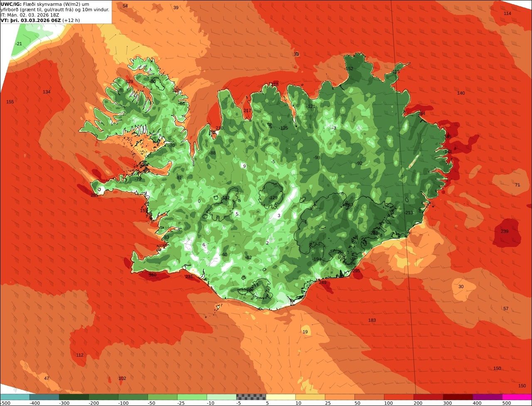Screen dimensions: 532x406
Task: Select the -50 to -25 legend swatch
Action: pyautogui.click(x=163, y=397)
